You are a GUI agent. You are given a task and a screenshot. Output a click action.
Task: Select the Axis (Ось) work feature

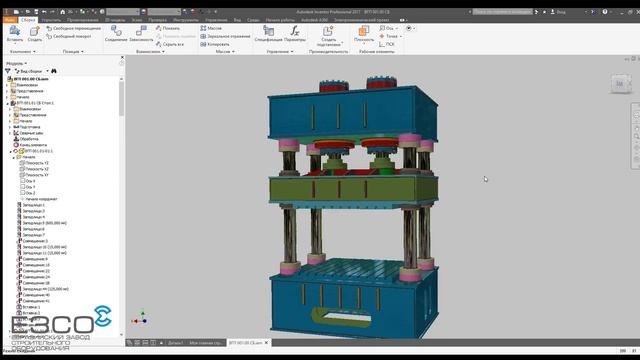tap(386, 28)
